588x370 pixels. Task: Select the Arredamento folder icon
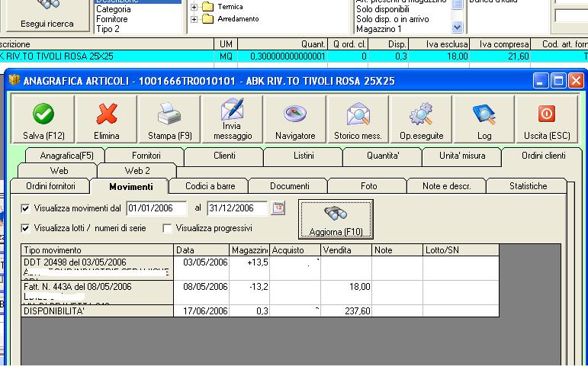click(207, 19)
